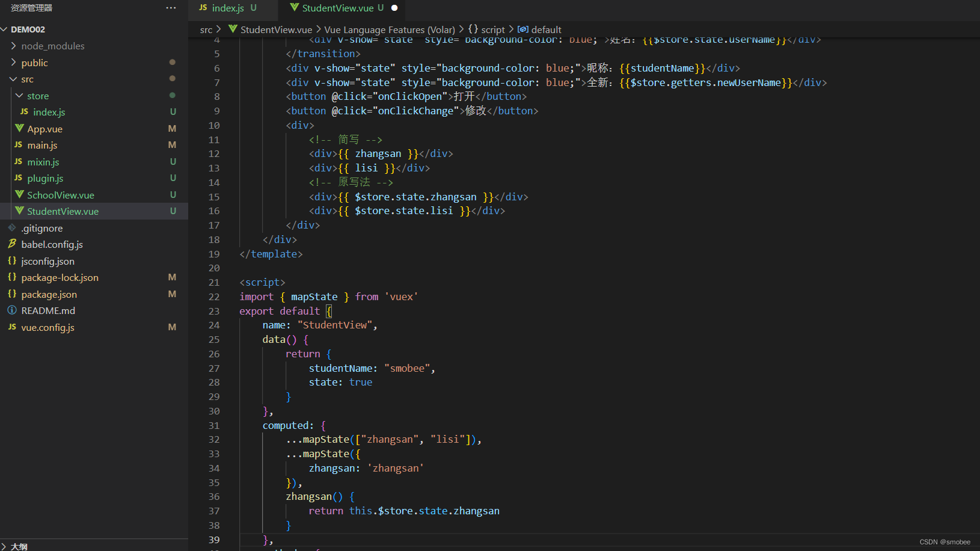
Task: Click the modified M badge beside App.vue
Action: tap(173, 129)
